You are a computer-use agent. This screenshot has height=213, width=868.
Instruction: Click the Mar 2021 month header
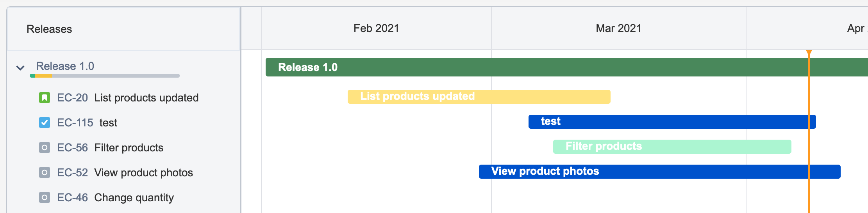point(618,28)
